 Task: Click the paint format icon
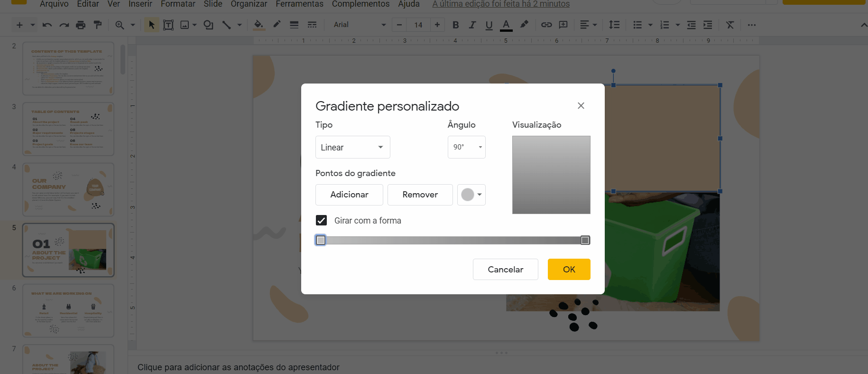[98, 25]
